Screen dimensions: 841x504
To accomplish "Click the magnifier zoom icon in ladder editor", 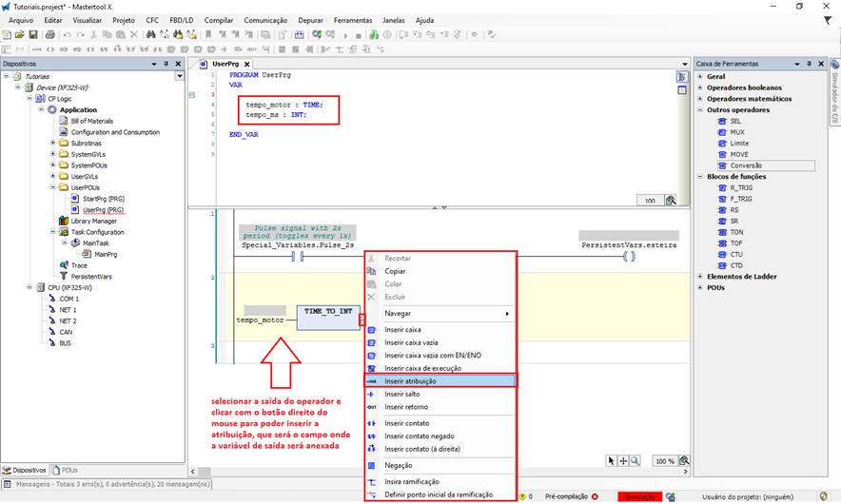I will [x=635, y=461].
